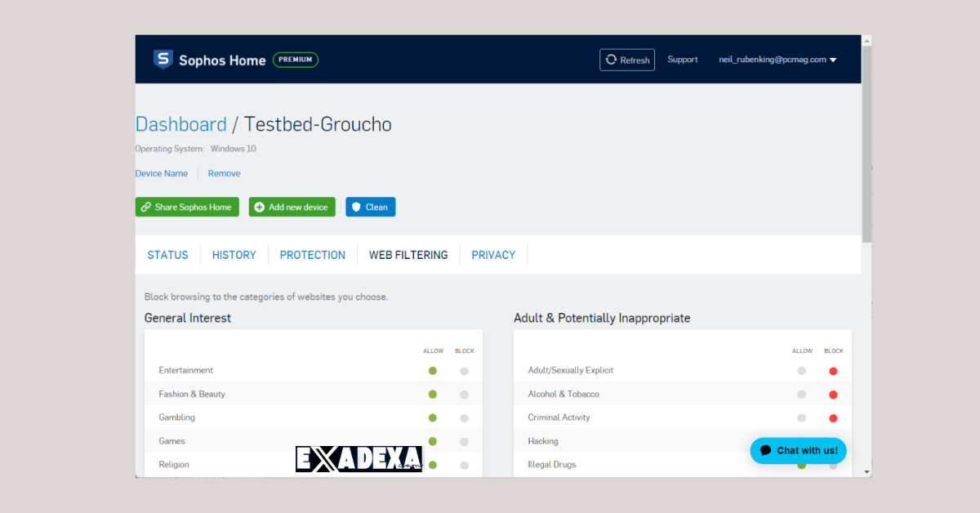
Task: Click the Dashboard breadcrumb link
Action: point(180,124)
